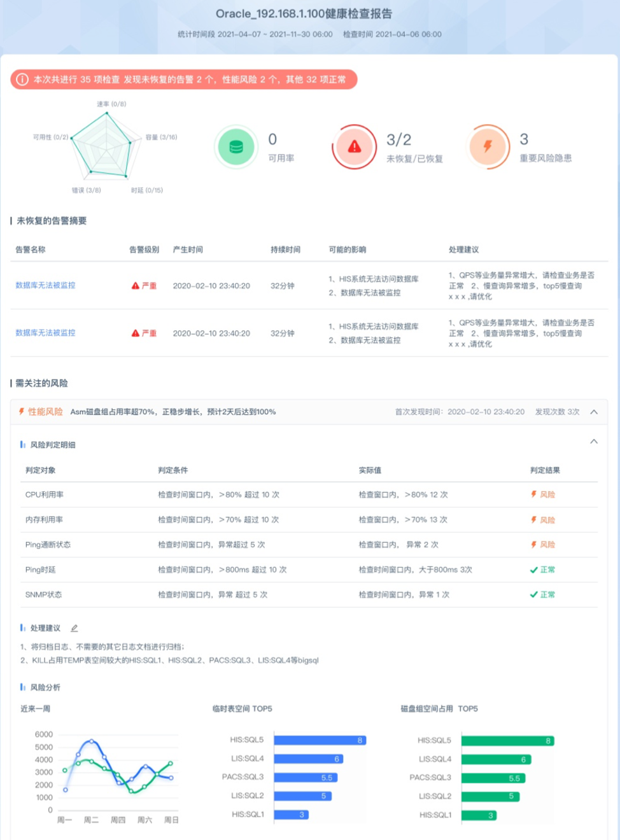Collapse the 性能风险 panel using its chevron
Viewport: 620px width, 840px height.
[x=594, y=412]
